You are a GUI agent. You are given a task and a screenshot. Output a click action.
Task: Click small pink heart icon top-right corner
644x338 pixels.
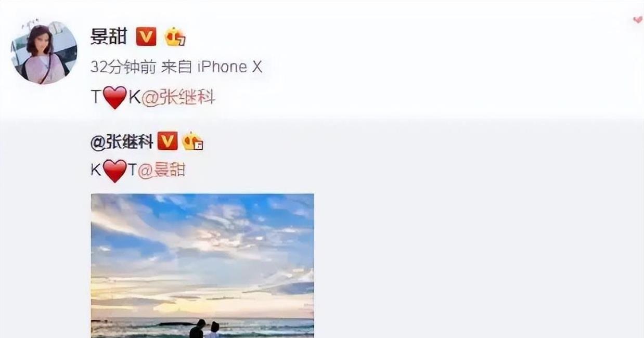click(x=638, y=20)
